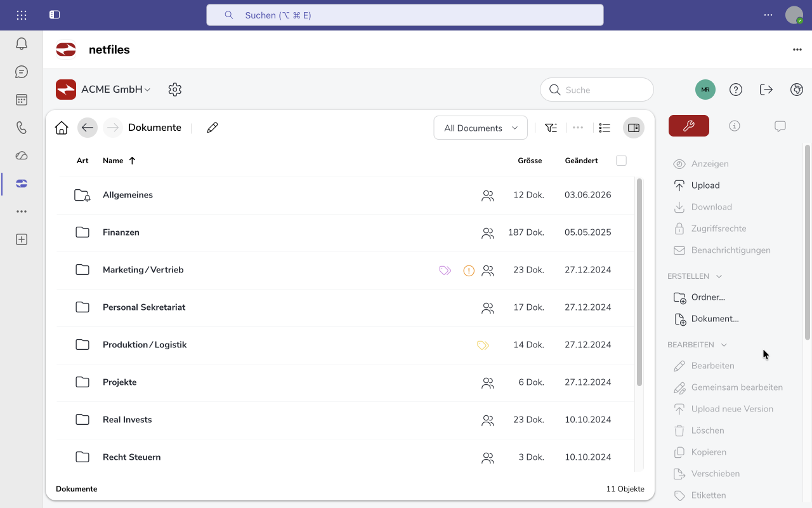
Task: Open the globe language icon
Action: point(797,90)
